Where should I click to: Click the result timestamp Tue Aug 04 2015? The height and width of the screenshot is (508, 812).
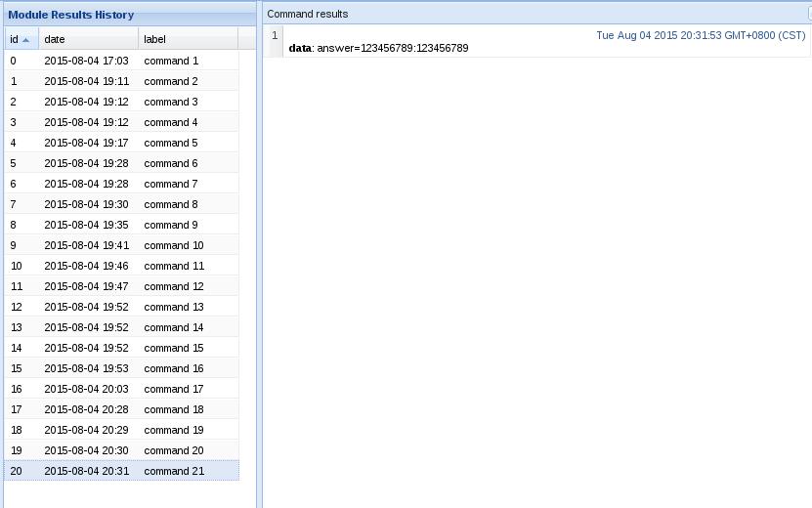pos(700,35)
